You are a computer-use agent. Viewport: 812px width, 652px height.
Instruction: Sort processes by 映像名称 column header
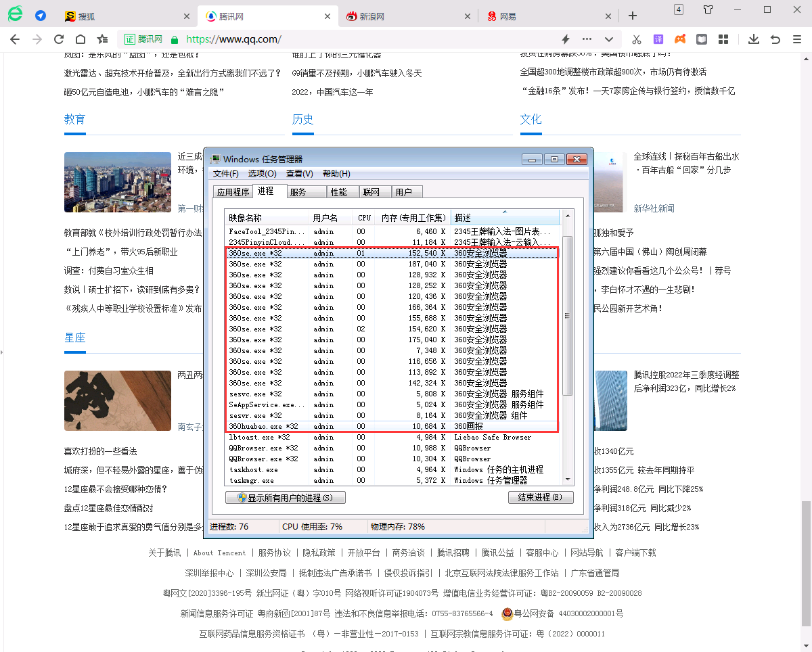point(267,218)
